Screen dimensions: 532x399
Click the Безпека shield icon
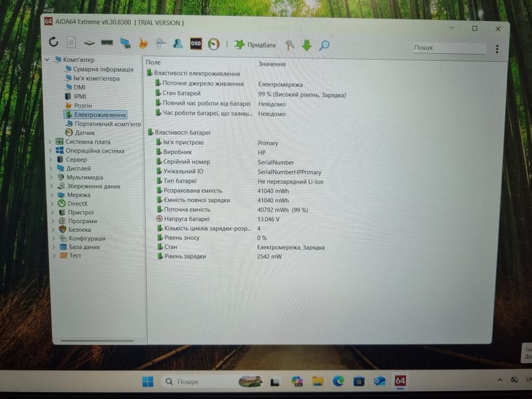[x=62, y=229]
